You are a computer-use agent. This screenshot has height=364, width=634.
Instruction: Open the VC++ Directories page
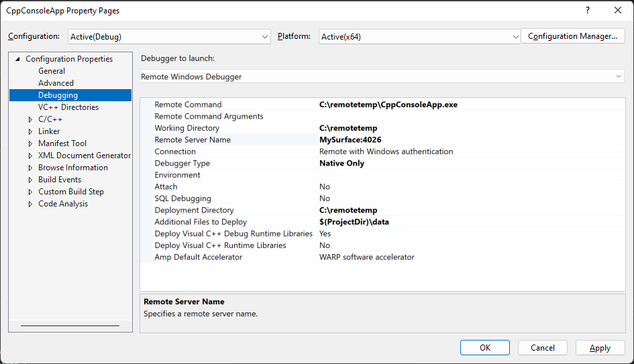pos(68,107)
